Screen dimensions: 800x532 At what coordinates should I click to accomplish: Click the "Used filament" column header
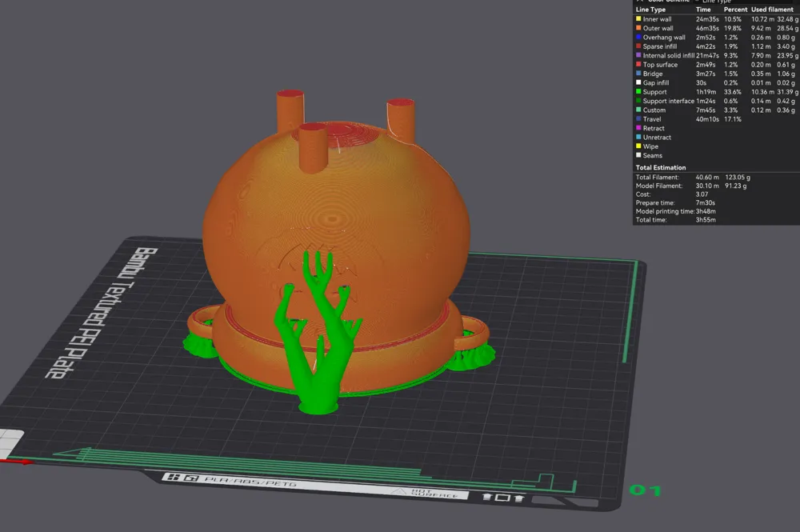[772, 10]
